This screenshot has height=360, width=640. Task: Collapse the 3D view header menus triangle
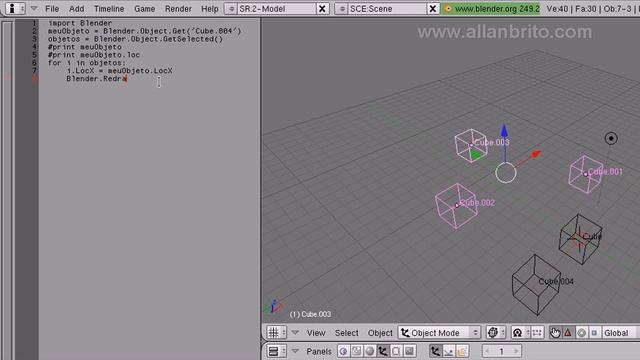[295, 333]
